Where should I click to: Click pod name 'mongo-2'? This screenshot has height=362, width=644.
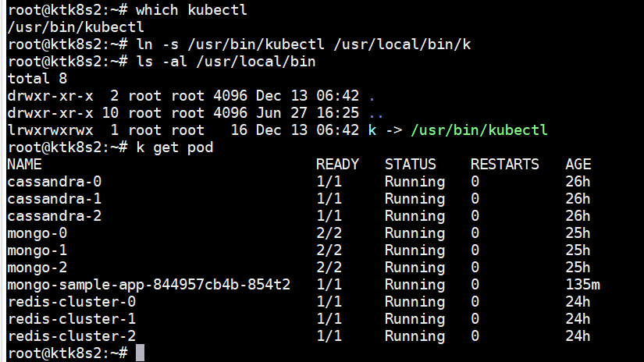pyautogui.click(x=37, y=268)
